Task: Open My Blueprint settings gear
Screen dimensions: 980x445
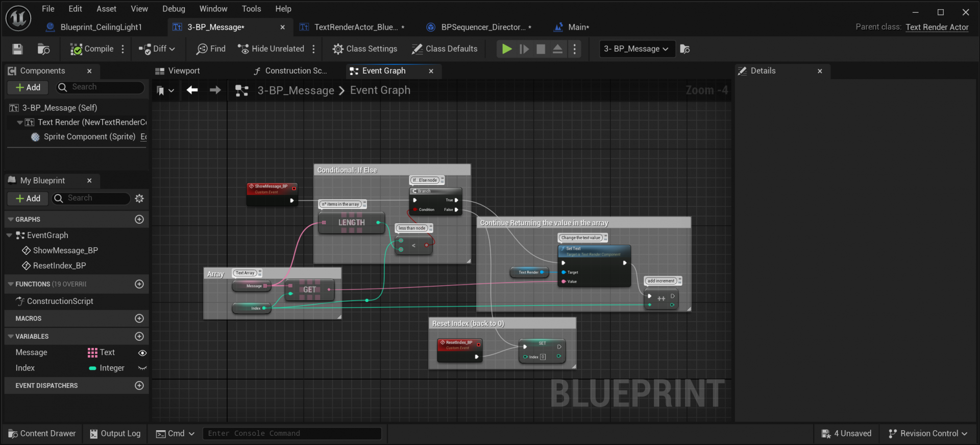Action: pos(139,199)
